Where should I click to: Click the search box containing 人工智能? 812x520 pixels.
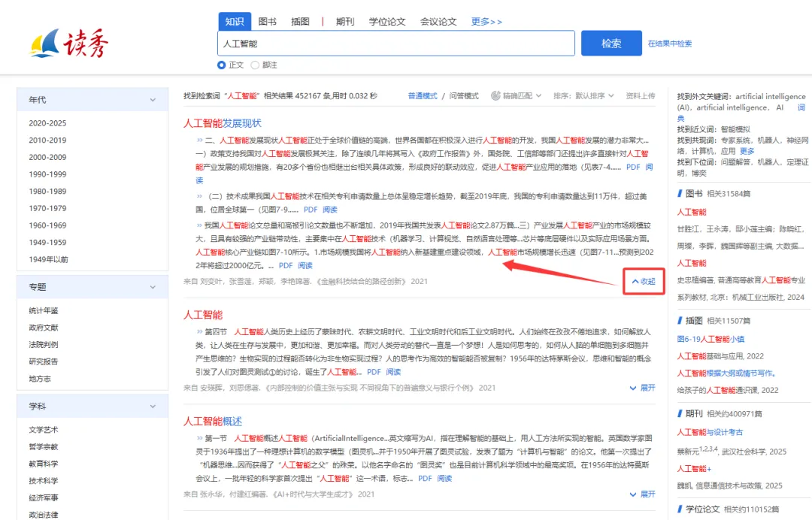pos(396,44)
